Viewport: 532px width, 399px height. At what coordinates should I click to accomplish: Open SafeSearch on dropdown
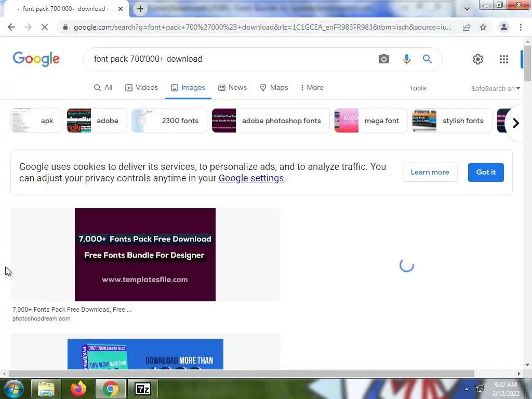(x=495, y=88)
